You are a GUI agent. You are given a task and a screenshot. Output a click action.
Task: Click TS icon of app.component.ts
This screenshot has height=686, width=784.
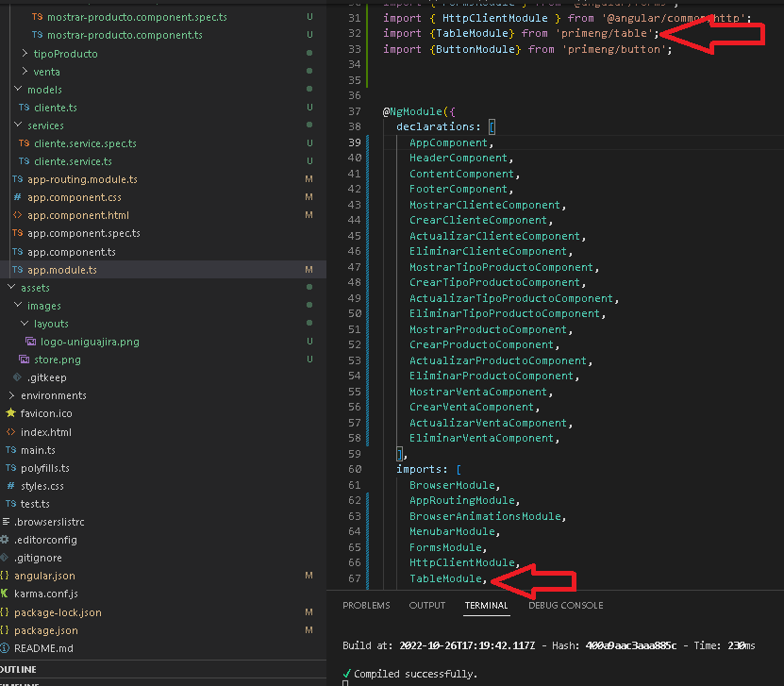pyautogui.click(x=18, y=252)
